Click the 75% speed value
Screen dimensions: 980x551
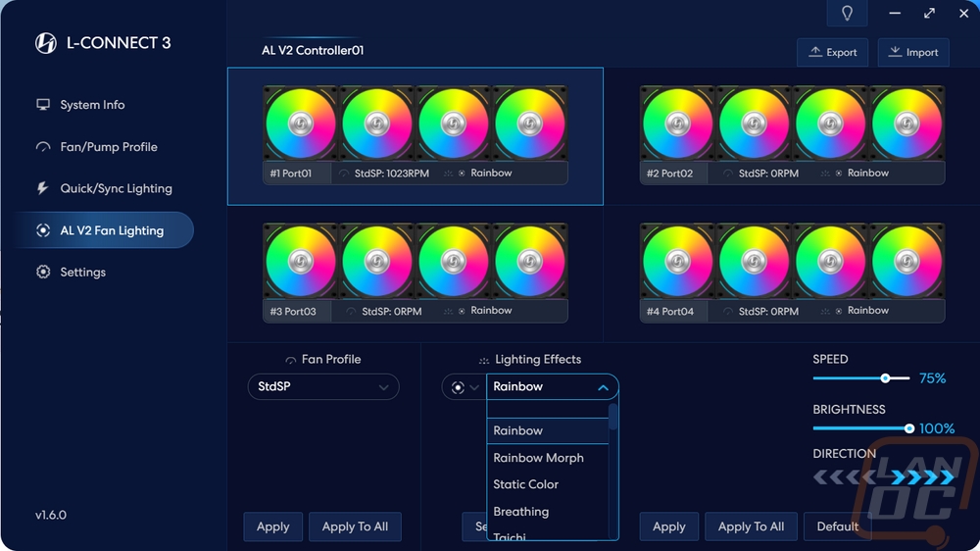(932, 378)
